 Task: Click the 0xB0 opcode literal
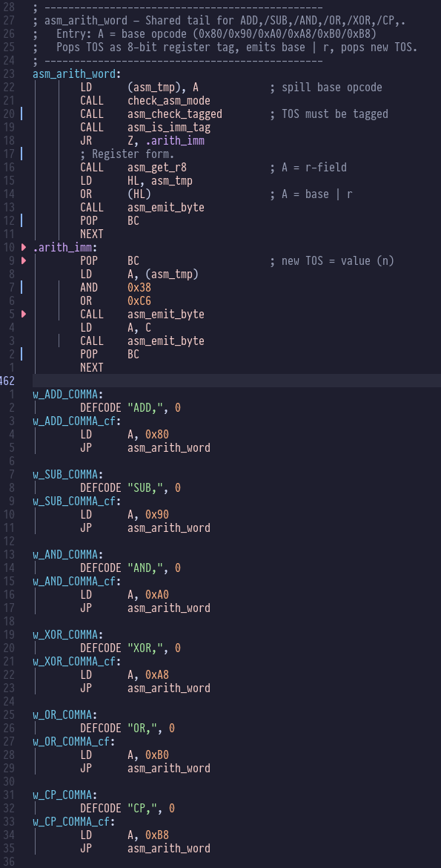point(157,754)
